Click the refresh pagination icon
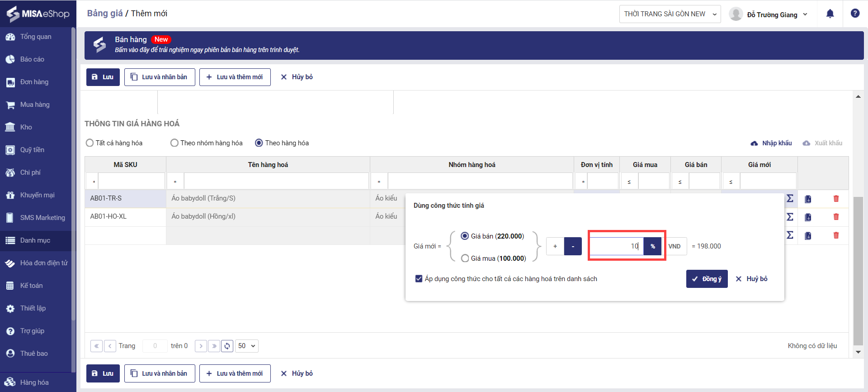 [x=227, y=346]
